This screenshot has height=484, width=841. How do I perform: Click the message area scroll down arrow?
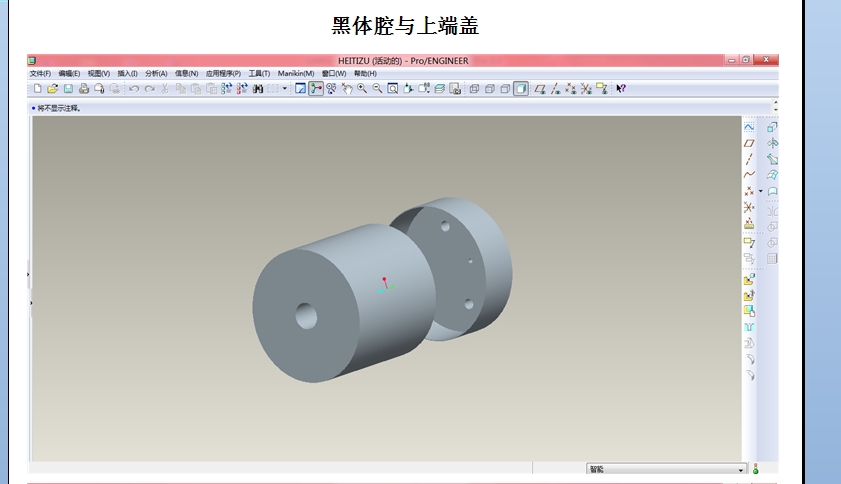tap(776, 110)
